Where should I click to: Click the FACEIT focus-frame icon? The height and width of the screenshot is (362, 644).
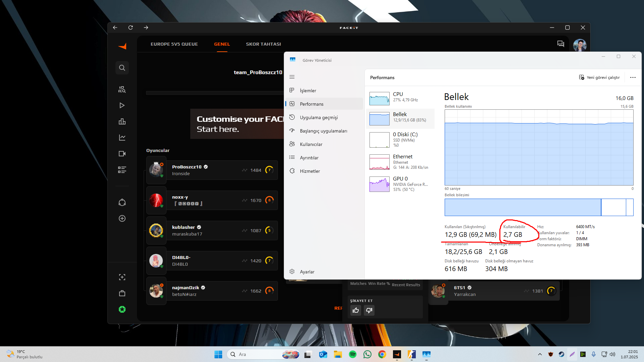click(x=122, y=277)
